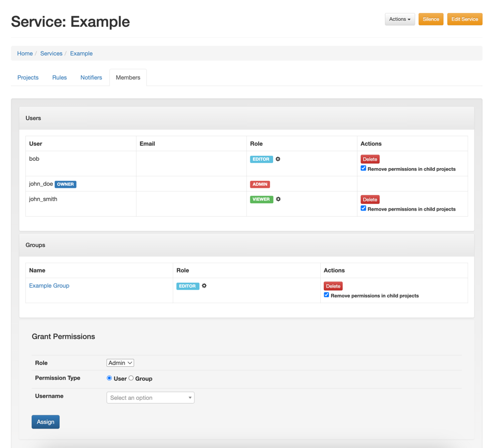Viewport: 494px width, 448px height.
Task: Open the Actions dropdown menu
Action: (399, 19)
